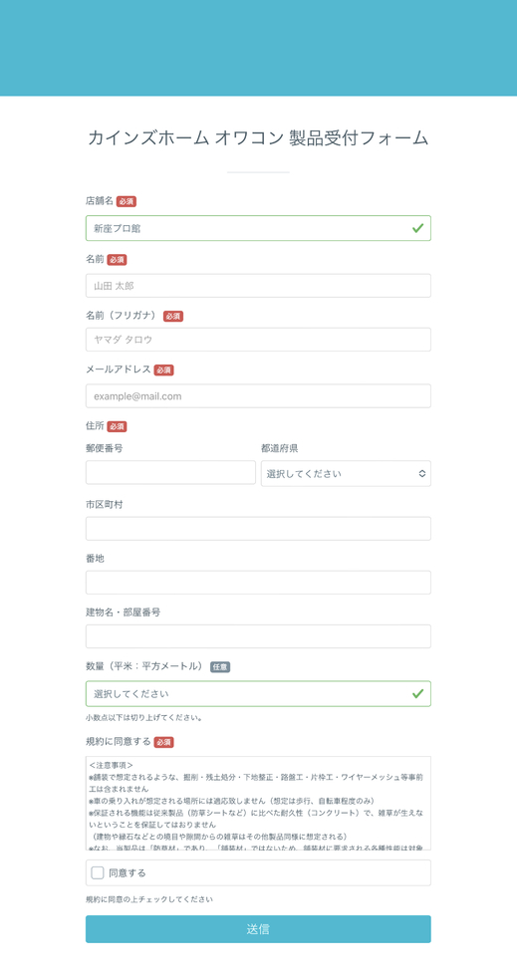
Task: Click the 建物名・部屋番号 input field
Action: [x=258, y=636]
